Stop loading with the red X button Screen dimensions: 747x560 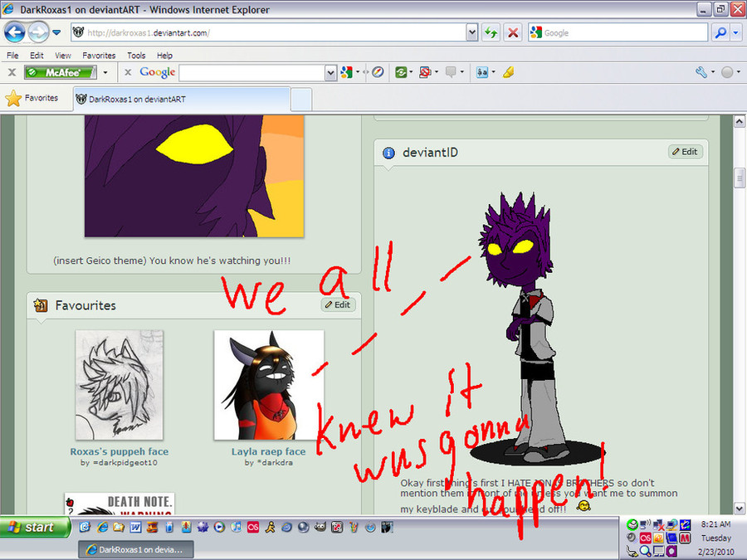pyautogui.click(x=513, y=32)
